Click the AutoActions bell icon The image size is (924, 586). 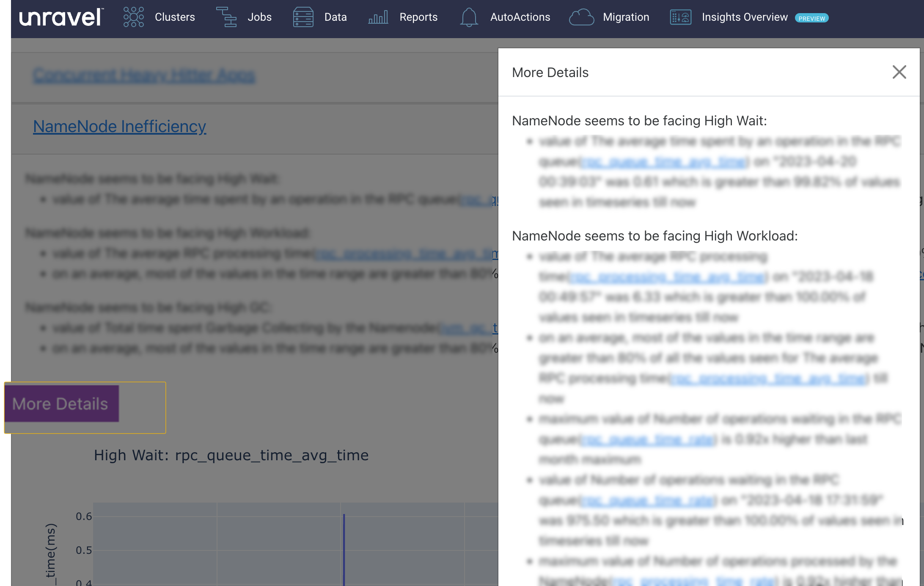pyautogui.click(x=469, y=17)
